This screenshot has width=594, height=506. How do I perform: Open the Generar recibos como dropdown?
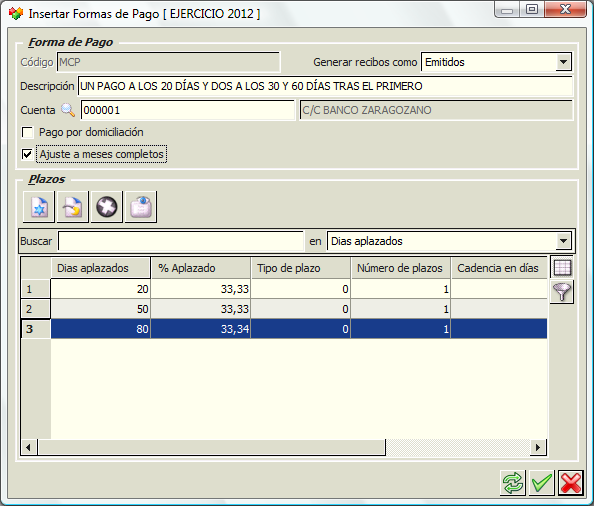click(563, 62)
